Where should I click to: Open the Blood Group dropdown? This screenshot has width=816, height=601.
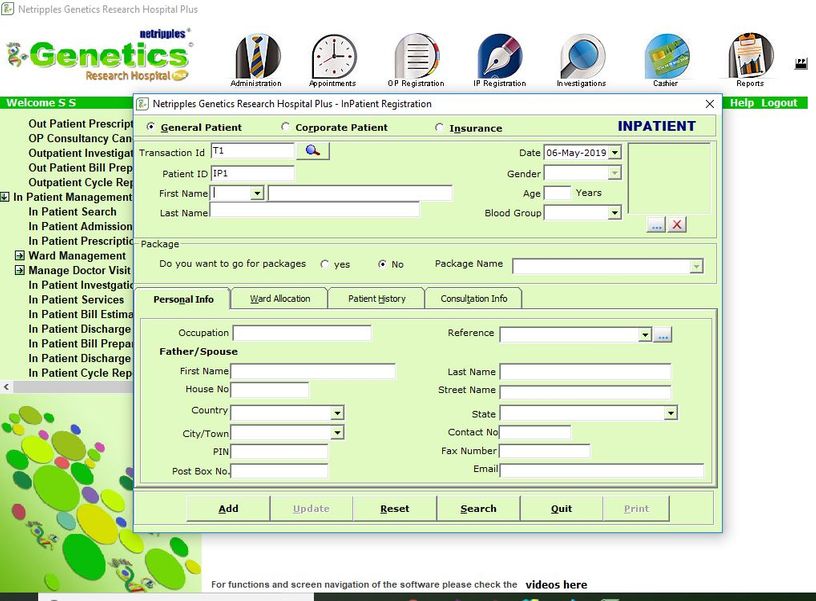(615, 213)
